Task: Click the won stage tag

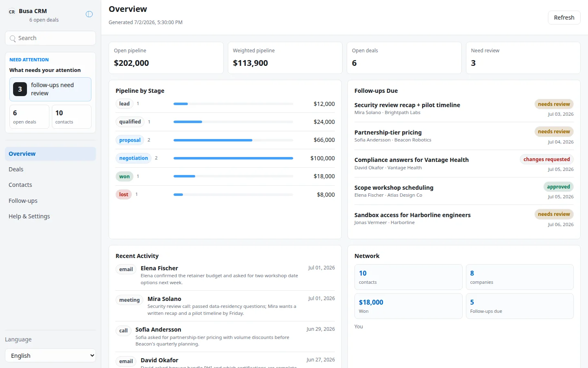Action: [125, 177]
